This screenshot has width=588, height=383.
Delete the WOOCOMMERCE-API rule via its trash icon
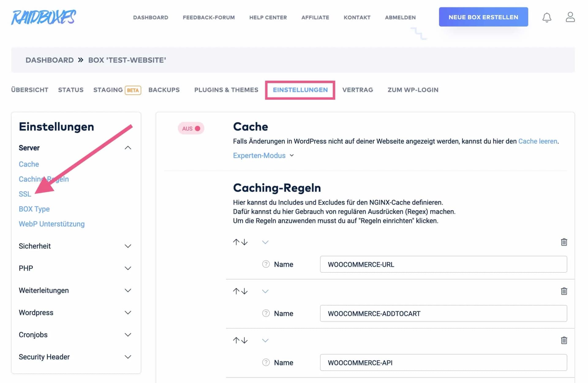coord(564,340)
